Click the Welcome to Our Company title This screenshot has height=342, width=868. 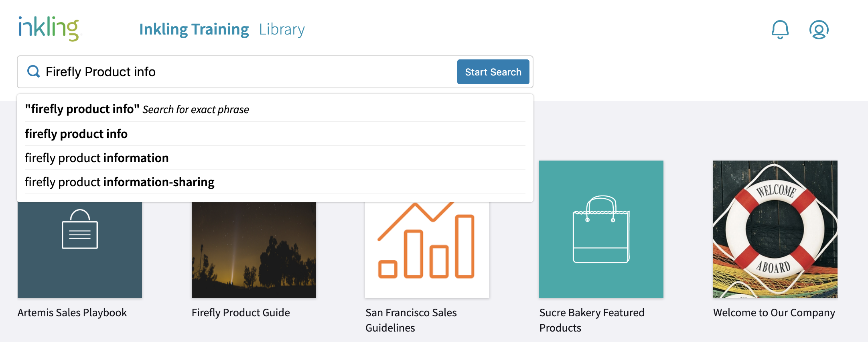[x=774, y=313]
